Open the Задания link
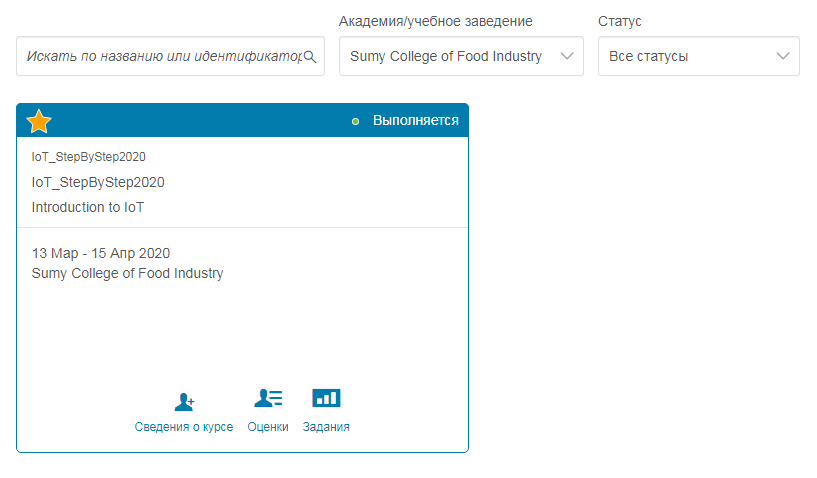The width and height of the screenshot is (817, 478). point(326,426)
